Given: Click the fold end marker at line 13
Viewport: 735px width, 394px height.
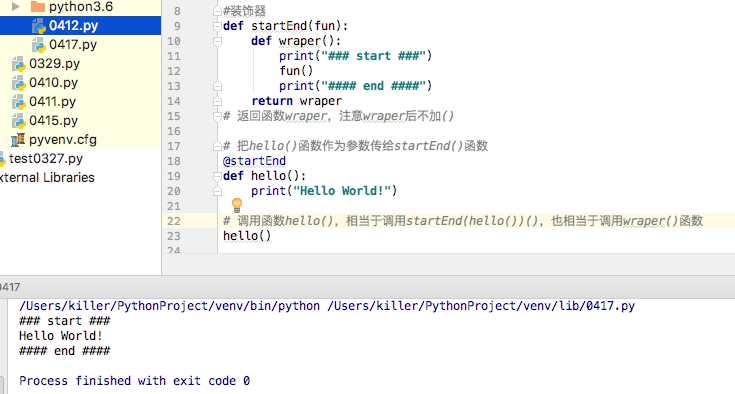Looking at the screenshot, I should click(217, 86).
